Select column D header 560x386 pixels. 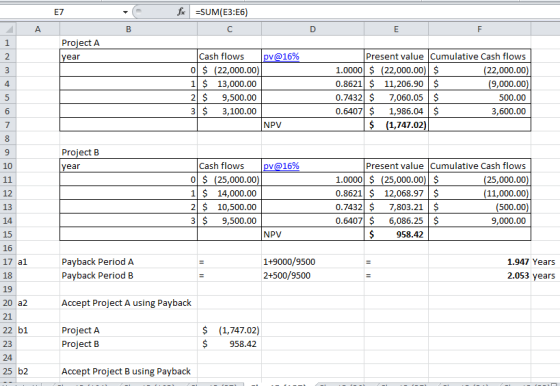(313, 29)
